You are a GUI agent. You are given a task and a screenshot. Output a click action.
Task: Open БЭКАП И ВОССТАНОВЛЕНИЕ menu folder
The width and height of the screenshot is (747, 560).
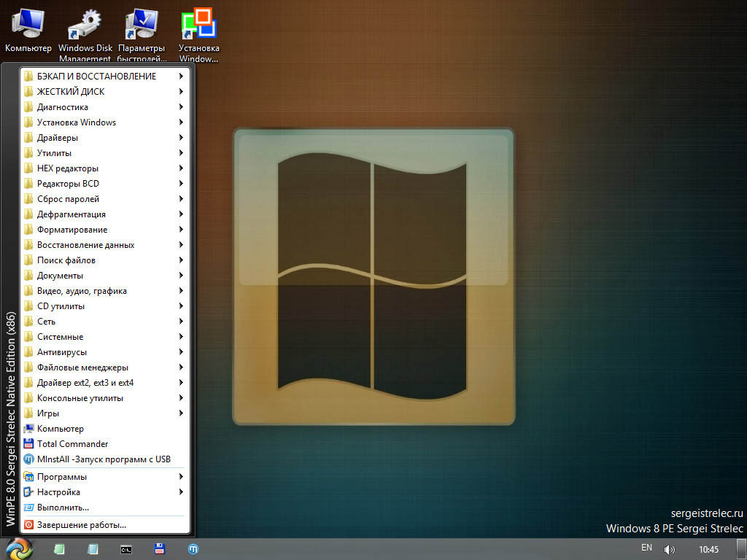[x=104, y=76]
